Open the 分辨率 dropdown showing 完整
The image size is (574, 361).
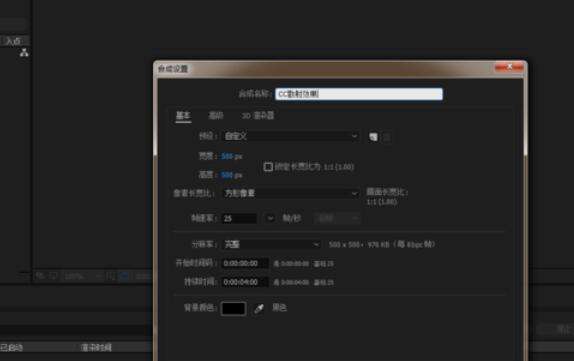click(272, 244)
